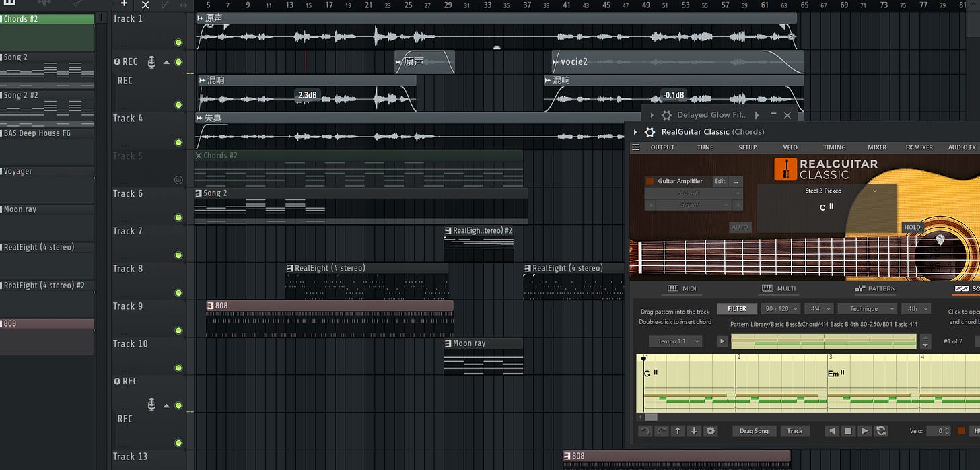This screenshot has height=470, width=980.
Task: Click the up arrow button in RealGuitar
Action: [678, 431]
